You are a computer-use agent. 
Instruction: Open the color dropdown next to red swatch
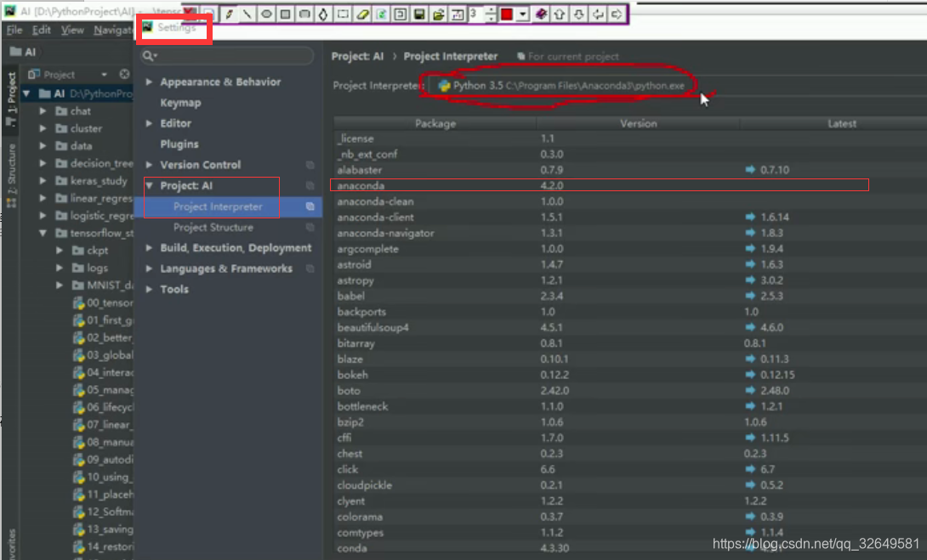coord(523,14)
